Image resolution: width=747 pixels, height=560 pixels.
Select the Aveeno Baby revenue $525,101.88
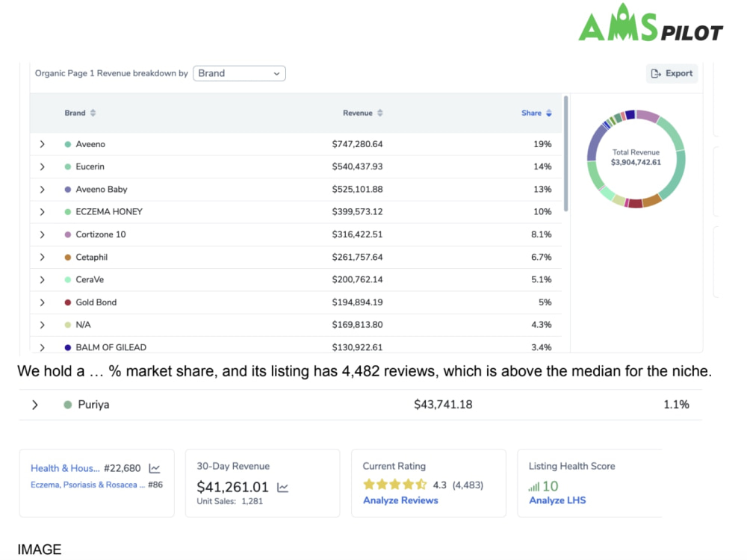click(x=357, y=190)
